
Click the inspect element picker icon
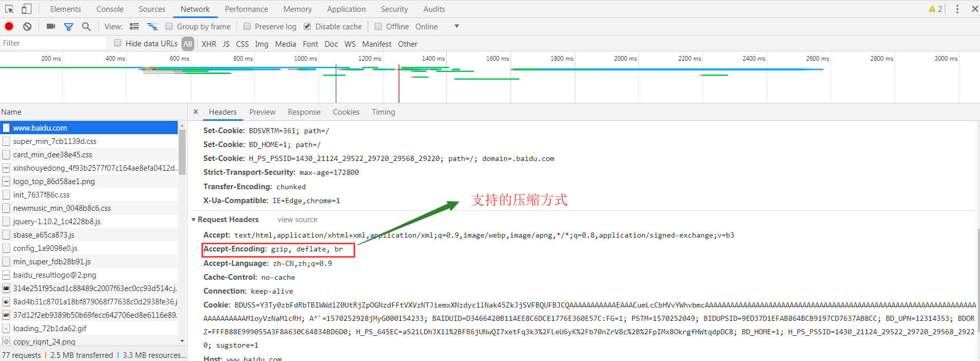pyautogui.click(x=9, y=9)
